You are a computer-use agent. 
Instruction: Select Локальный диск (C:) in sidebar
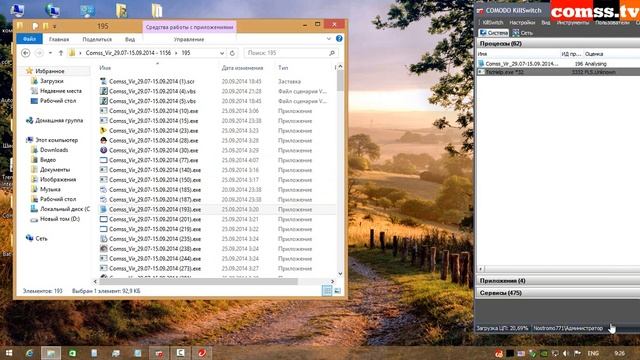60,209
